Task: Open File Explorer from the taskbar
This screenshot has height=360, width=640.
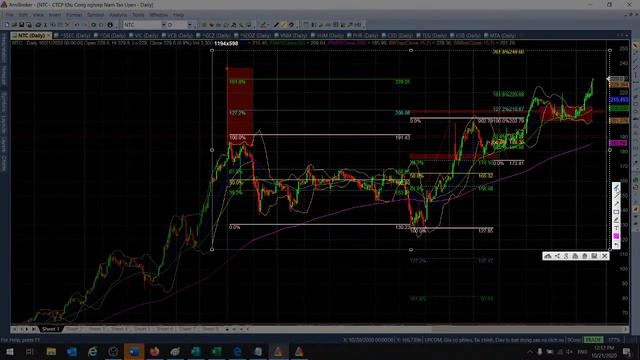Action: (x=51, y=351)
